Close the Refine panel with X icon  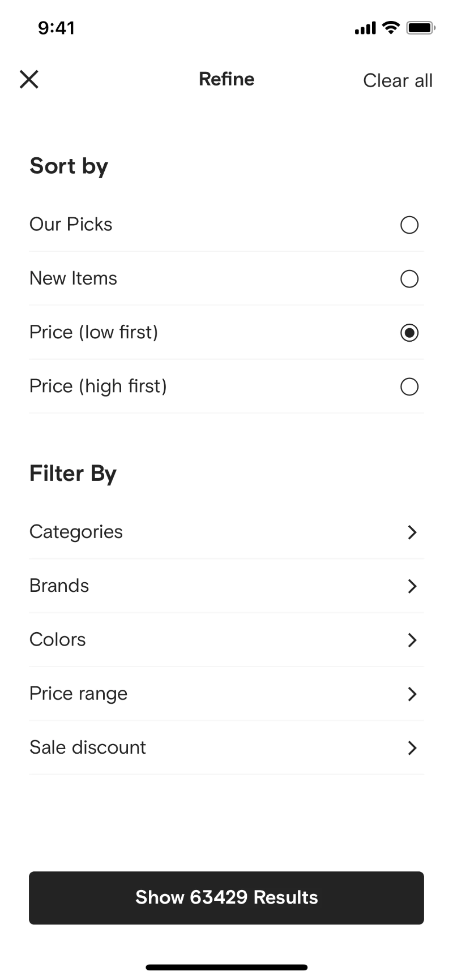tap(29, 79)
